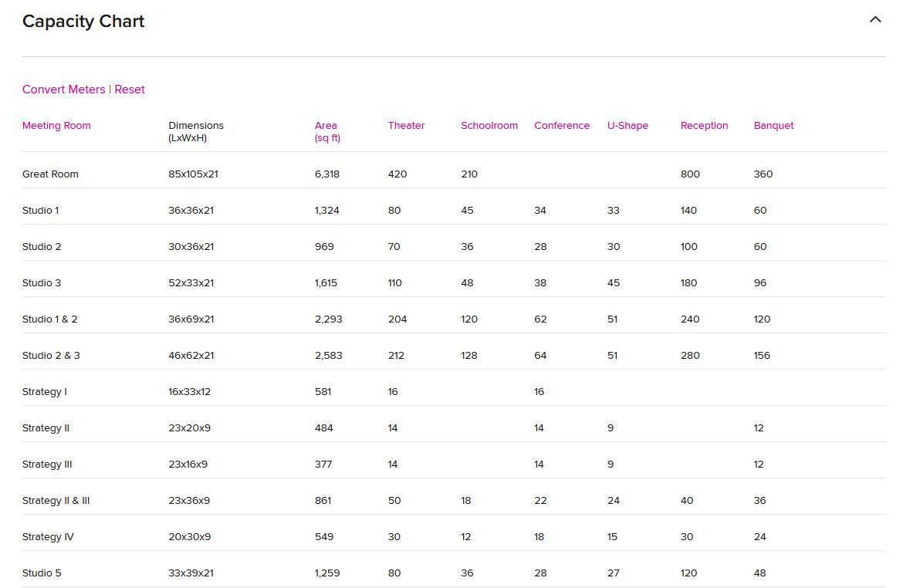Sort by U-Shape column header

click(627, 126)
